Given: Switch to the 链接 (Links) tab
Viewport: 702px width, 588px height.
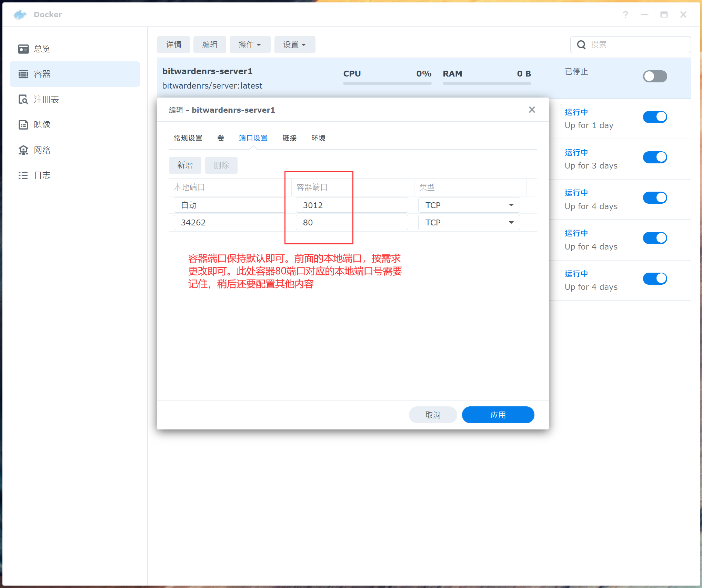Looking at the screenshot, I should [x=289, y=138].
